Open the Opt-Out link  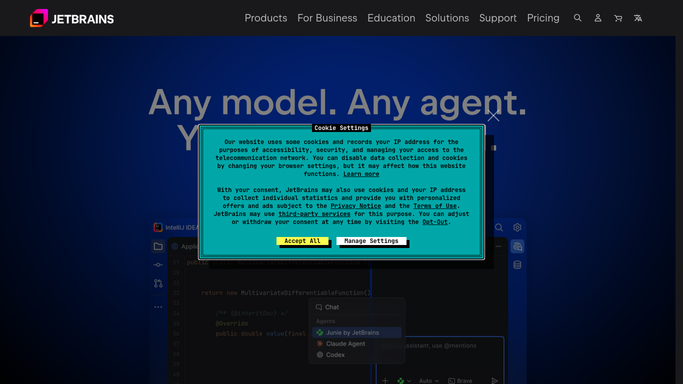click(435, 222)
